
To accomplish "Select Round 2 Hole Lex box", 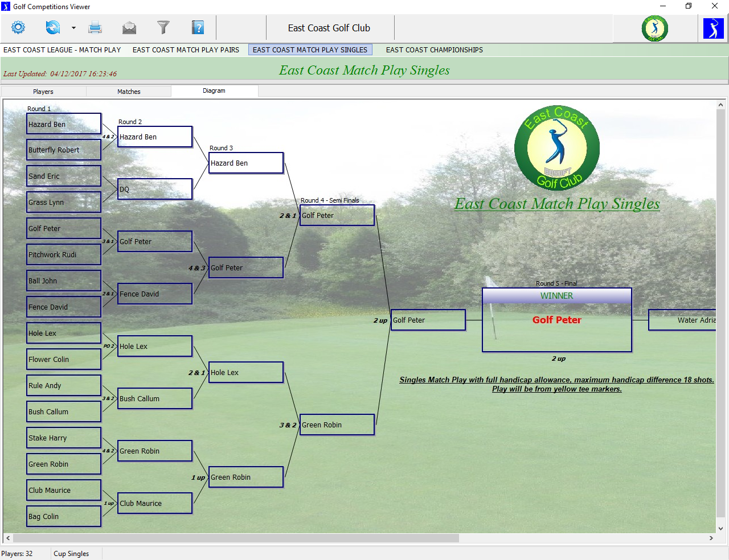I will [155, 346].
